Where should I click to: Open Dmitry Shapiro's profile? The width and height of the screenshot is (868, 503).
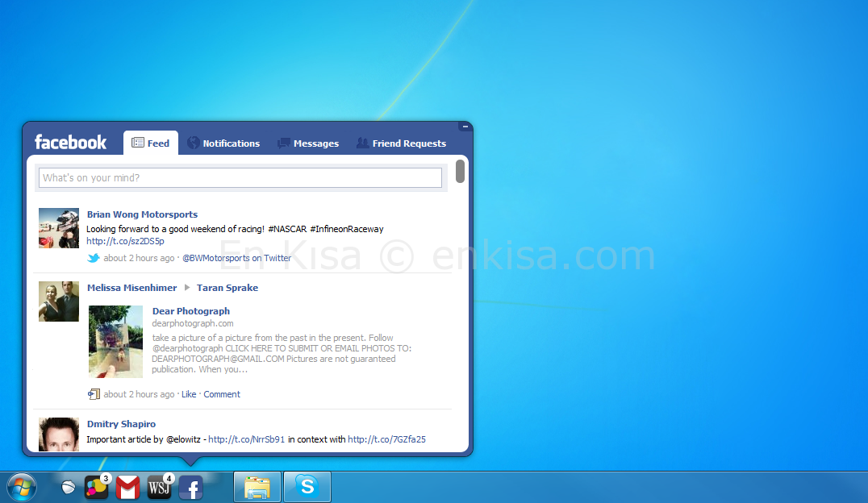(121, 424)
